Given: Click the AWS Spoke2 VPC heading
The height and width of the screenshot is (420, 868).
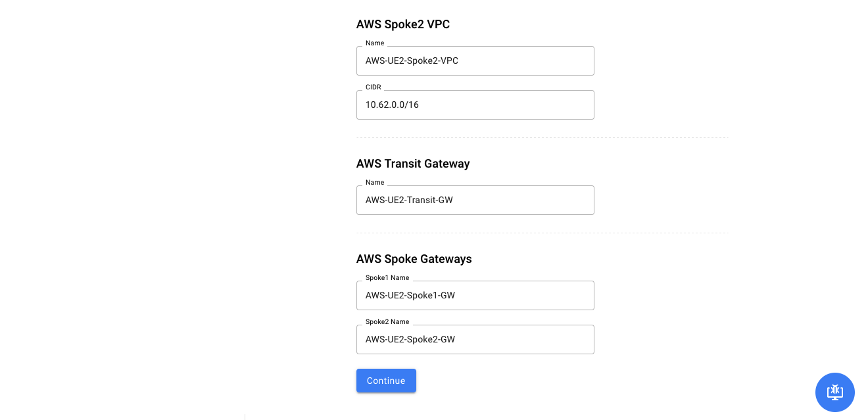Looking at the screenshot, I should (x=403, y=24).
